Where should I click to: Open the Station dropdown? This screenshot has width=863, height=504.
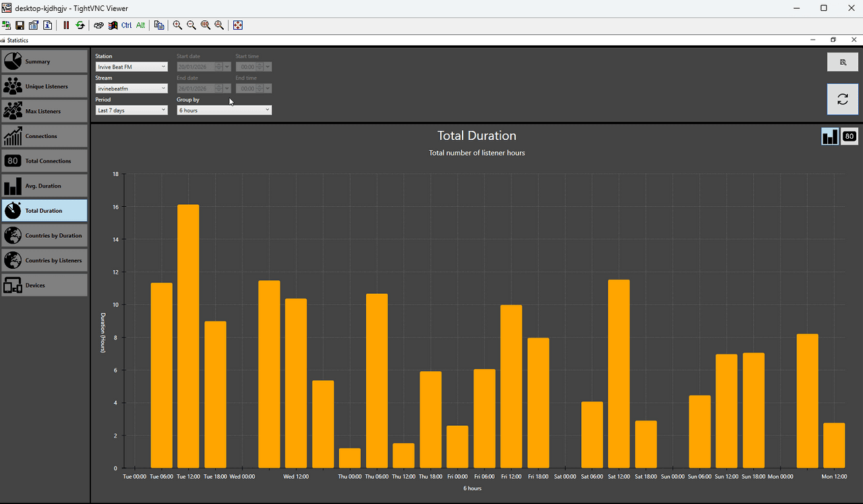pyautogui.click(x=131, y=67)
